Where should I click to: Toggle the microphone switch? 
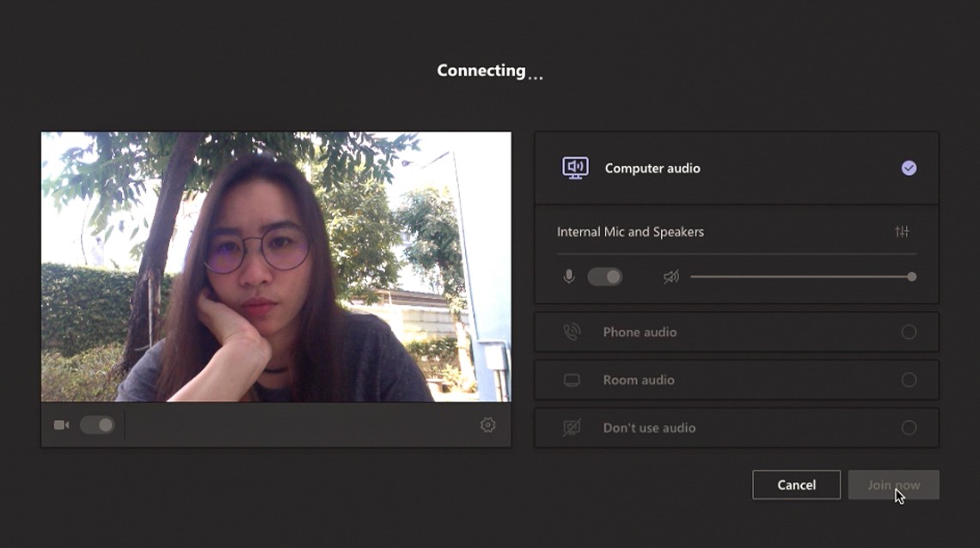point(604,277)
